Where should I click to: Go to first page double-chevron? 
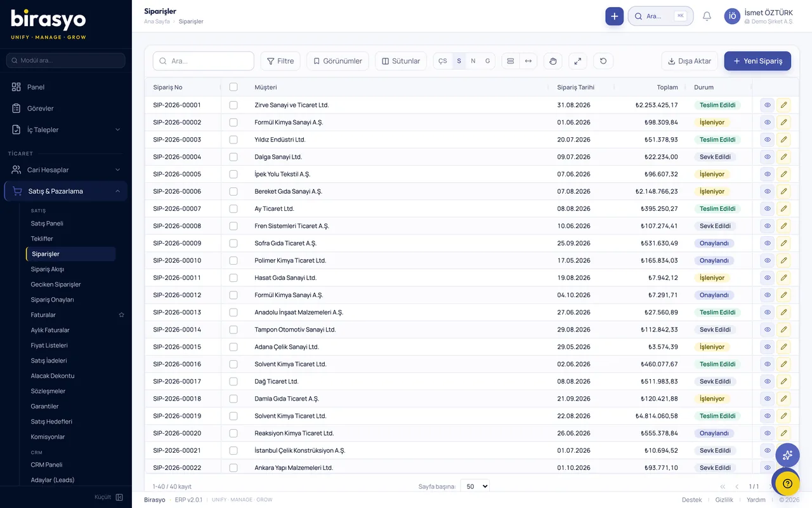pos(723,486)
